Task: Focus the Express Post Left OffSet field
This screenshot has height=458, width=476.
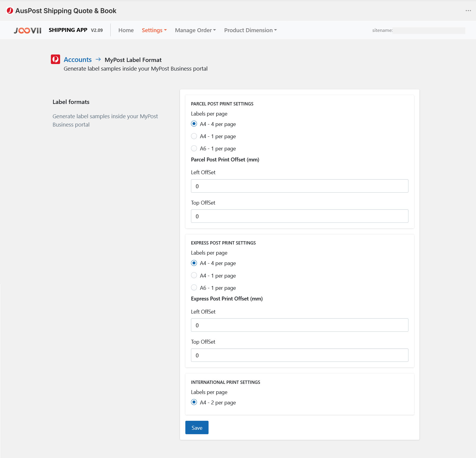Action: 300,325
